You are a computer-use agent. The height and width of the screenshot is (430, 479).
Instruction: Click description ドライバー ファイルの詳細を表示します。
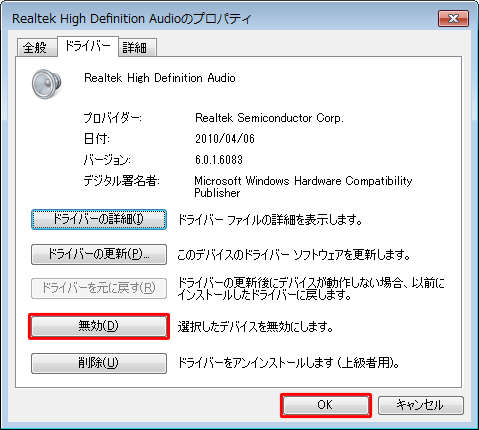tap(270, 220)
